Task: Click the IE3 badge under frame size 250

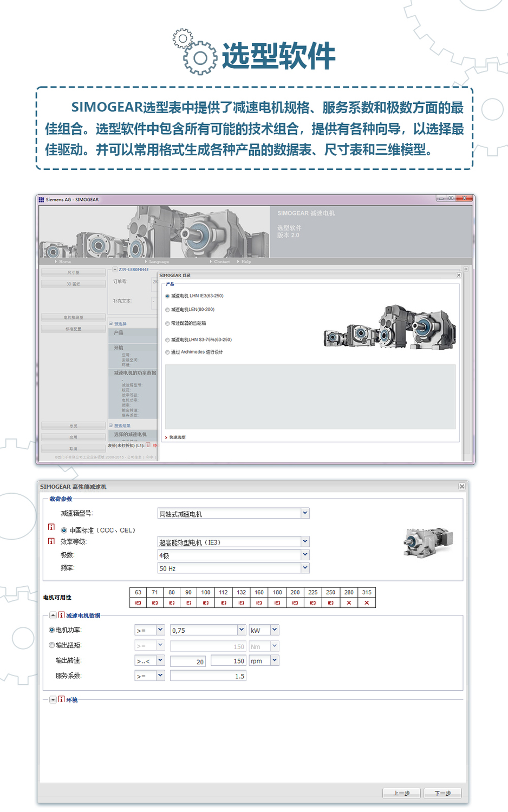Action: tap(331, 603)
